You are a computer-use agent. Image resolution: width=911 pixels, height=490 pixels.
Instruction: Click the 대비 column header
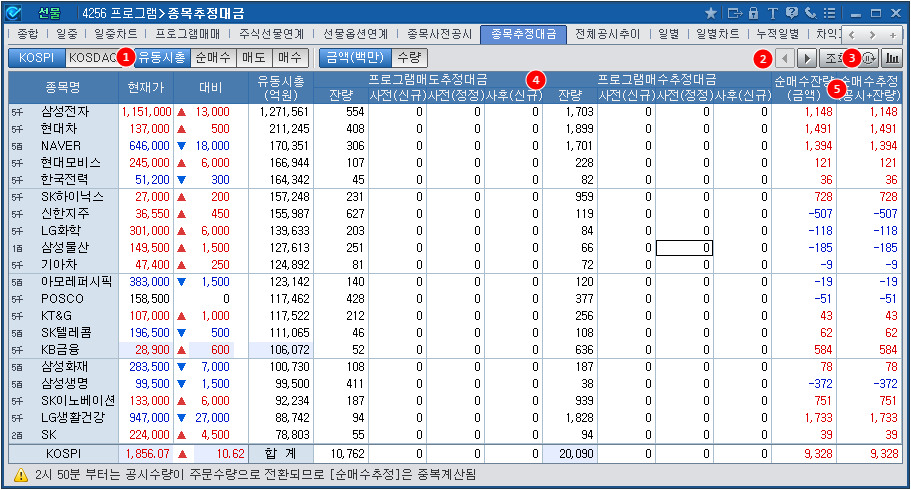[x=211, y=88]
